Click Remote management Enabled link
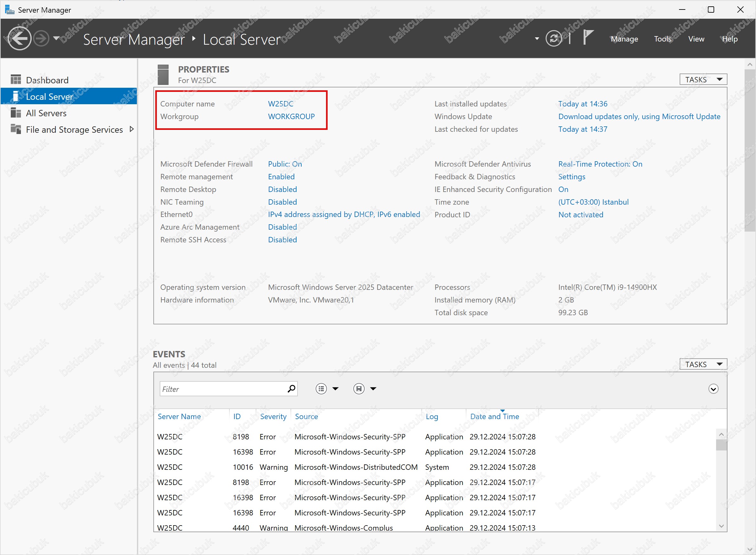This screenshot has height=555, width=756. [281, 177]
